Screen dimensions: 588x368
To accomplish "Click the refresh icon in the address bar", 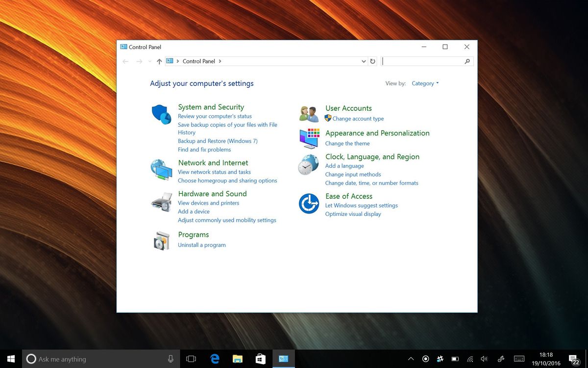I will pos(372,61).
